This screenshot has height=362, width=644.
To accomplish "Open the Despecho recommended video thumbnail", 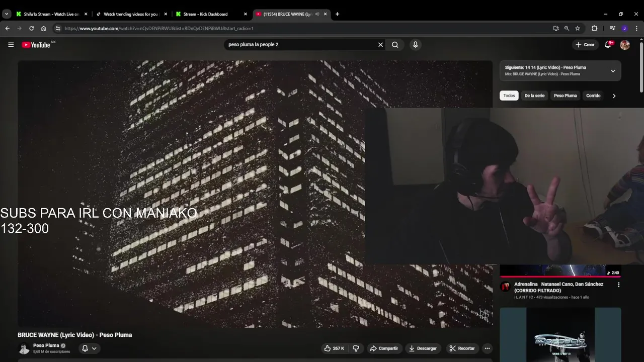I will coord(560,335).
